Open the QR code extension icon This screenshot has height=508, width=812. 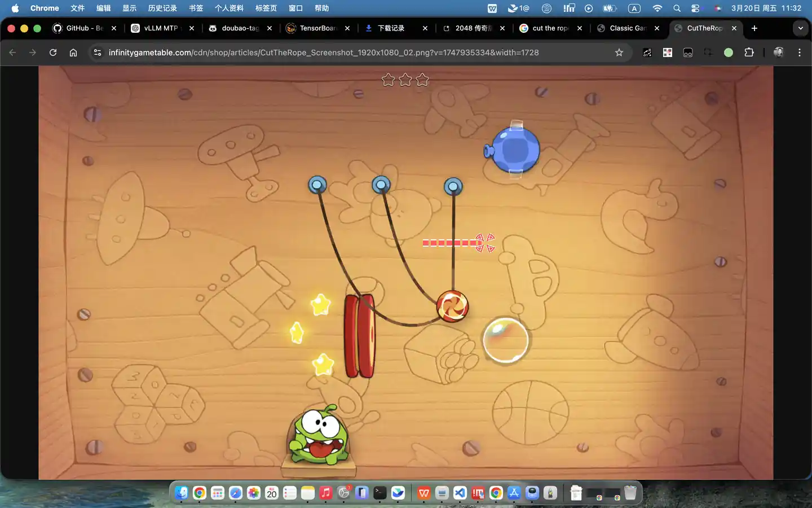click(668, 52)
